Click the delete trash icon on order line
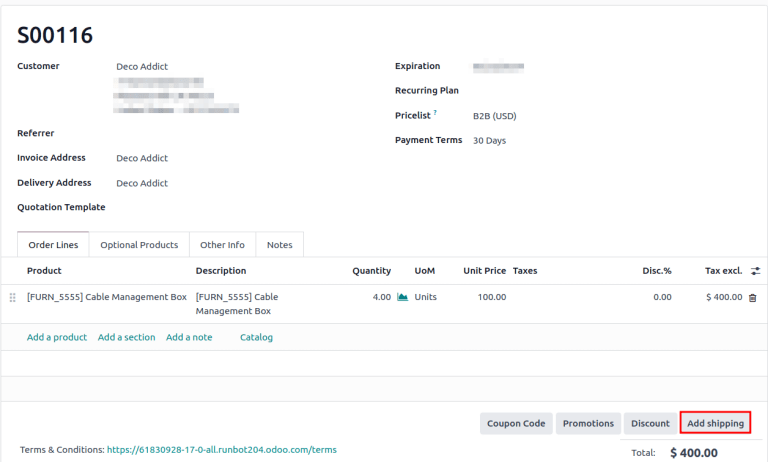Image resolution: width=768 pixels, height=462 pixels. click(x=752, y=298)
